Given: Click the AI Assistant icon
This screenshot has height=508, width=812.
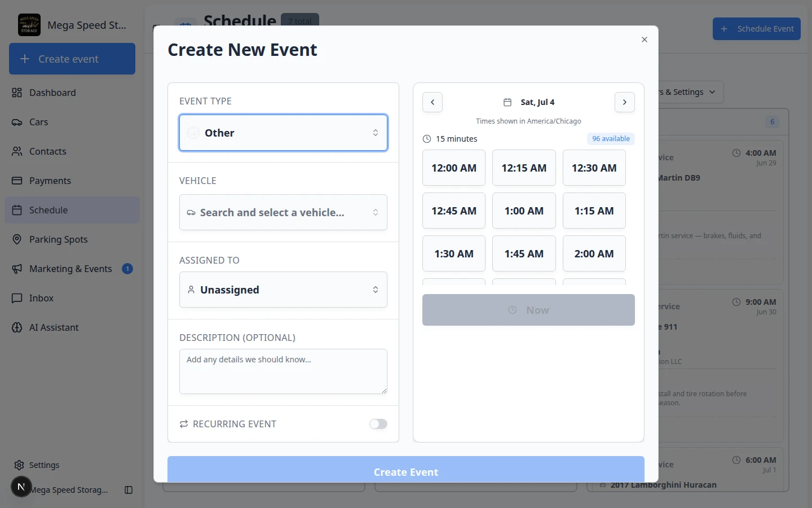Looking at the screenshot, I should coord(17,327).
